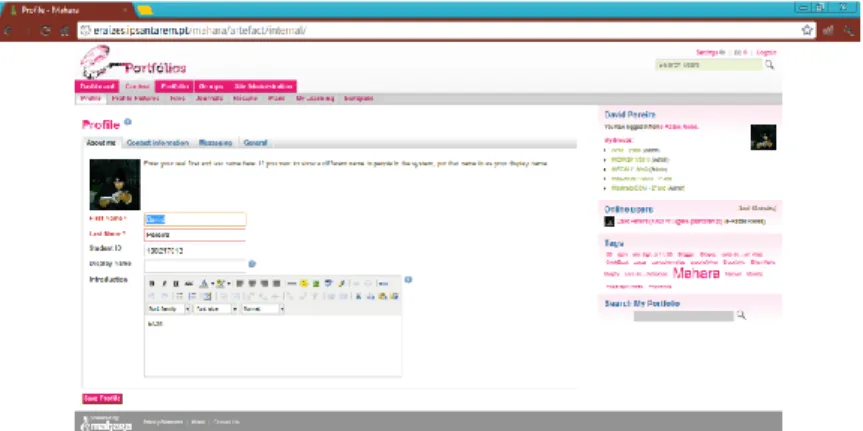The width and height of the screenshot is (863, 431).
Task: Click the cut scissors icon in the editor
Action: [x=359, y=297]
